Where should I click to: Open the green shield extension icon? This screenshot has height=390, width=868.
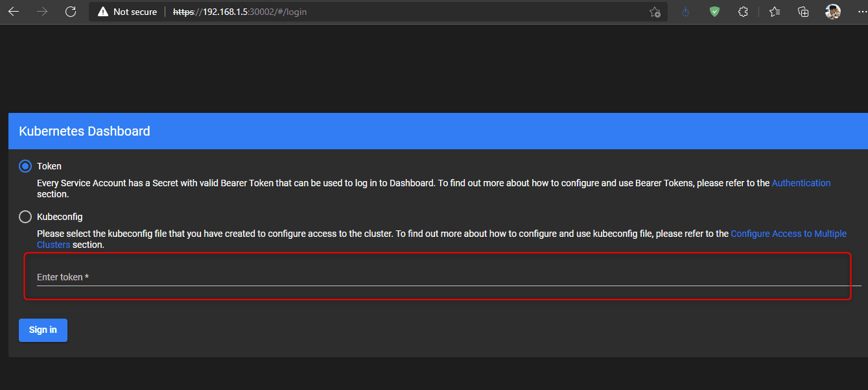click(714, 12)
